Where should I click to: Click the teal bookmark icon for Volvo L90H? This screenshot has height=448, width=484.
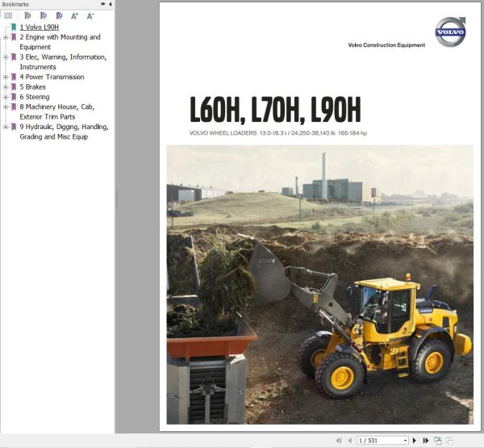[x=14, y=27]
